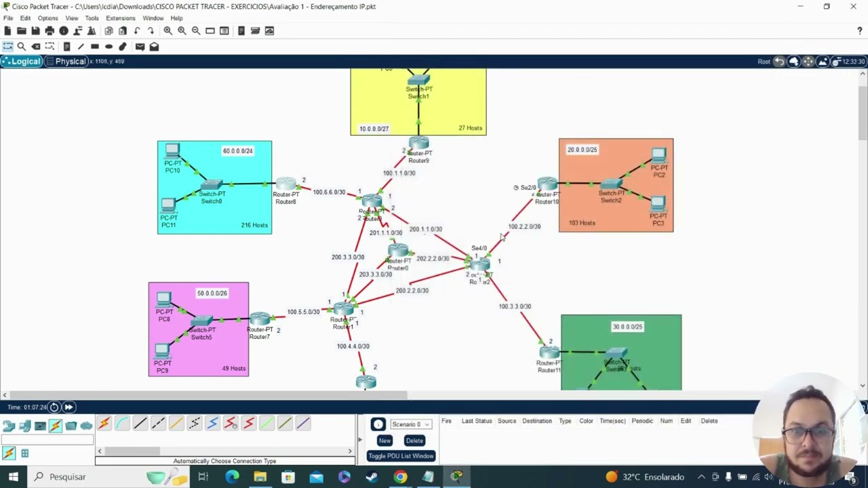Select the Console light-blue cable

tap(122, 424)
